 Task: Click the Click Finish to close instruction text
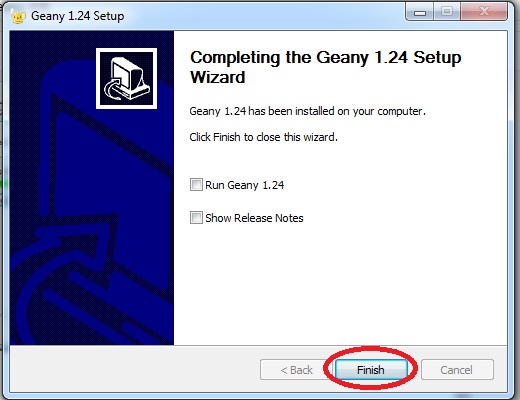pos(263,137)
